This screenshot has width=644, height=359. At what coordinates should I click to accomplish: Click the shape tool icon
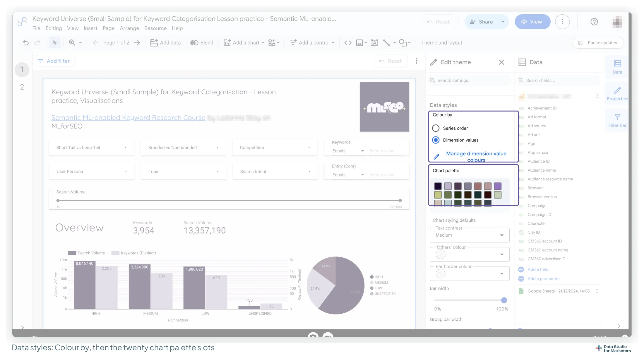[403, 43]
